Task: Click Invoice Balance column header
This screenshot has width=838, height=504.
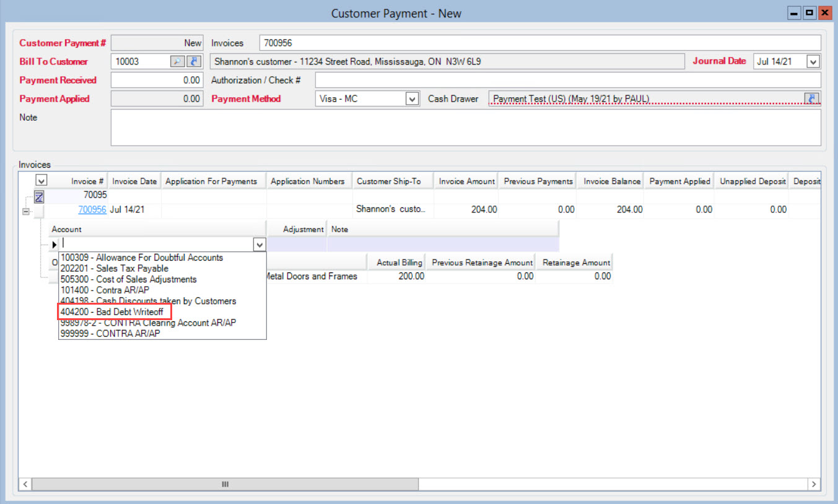Action: [x=610, y=181]
